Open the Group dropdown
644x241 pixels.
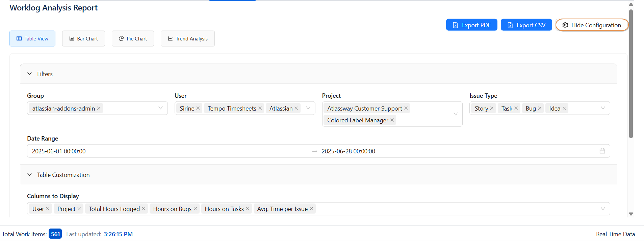pos(160,108)
